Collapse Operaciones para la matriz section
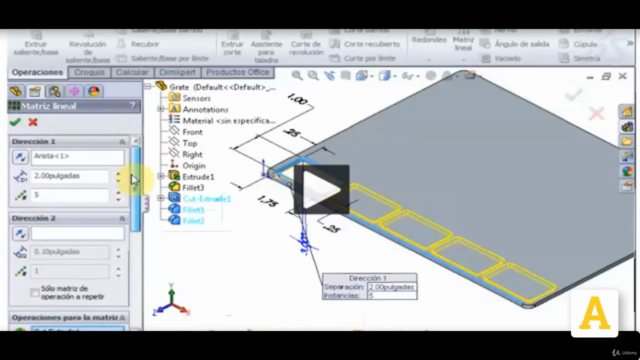The height and width of the screenshot is (360, 640). tap(122, 318)
